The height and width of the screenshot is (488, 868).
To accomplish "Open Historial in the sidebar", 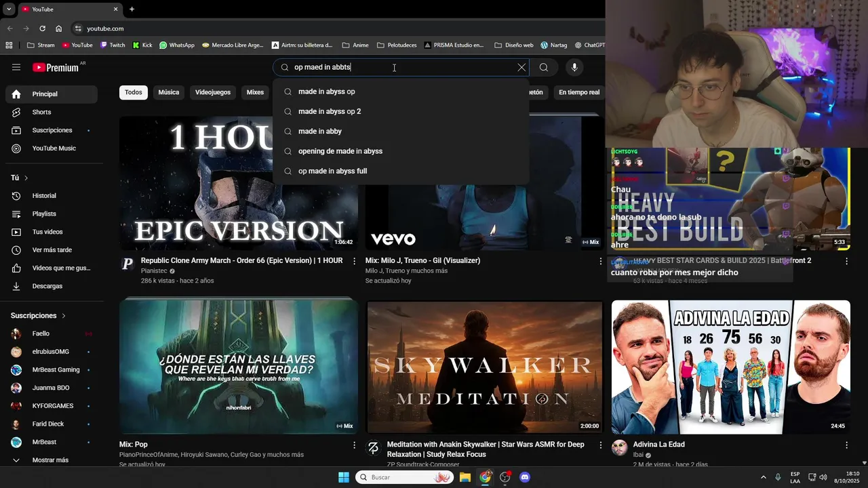I will coord(52,196).
